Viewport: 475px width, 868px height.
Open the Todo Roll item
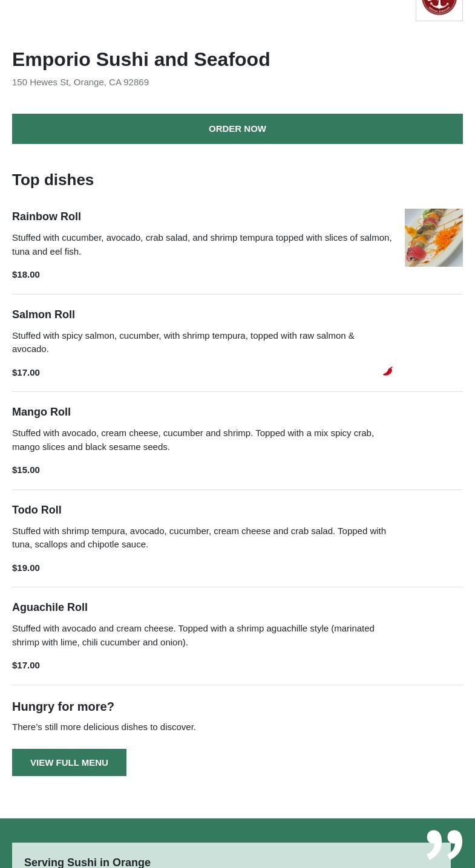click(37, 510)
